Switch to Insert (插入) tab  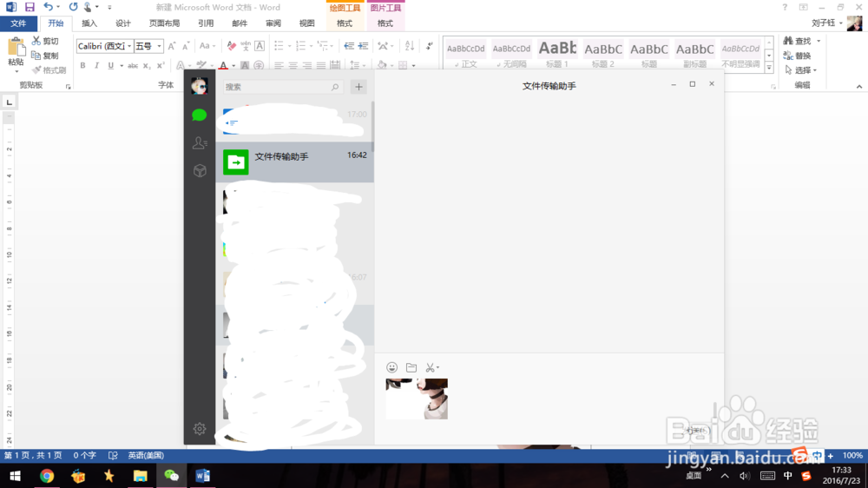click(89, 23)
